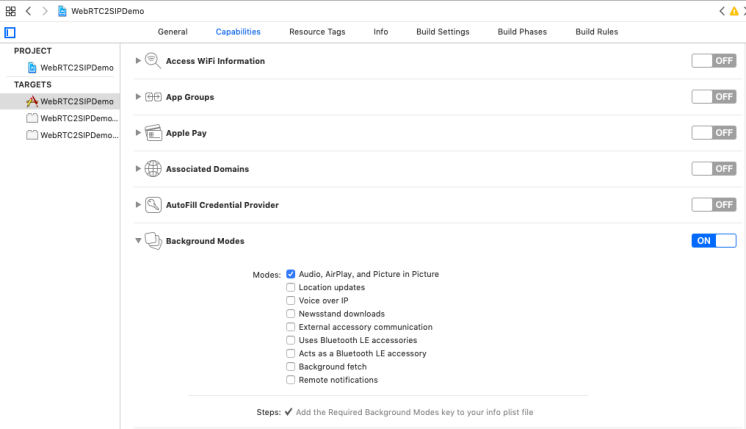Navigate back with the left chevron
Screen dimensions: 746x429
pos(29,10)
